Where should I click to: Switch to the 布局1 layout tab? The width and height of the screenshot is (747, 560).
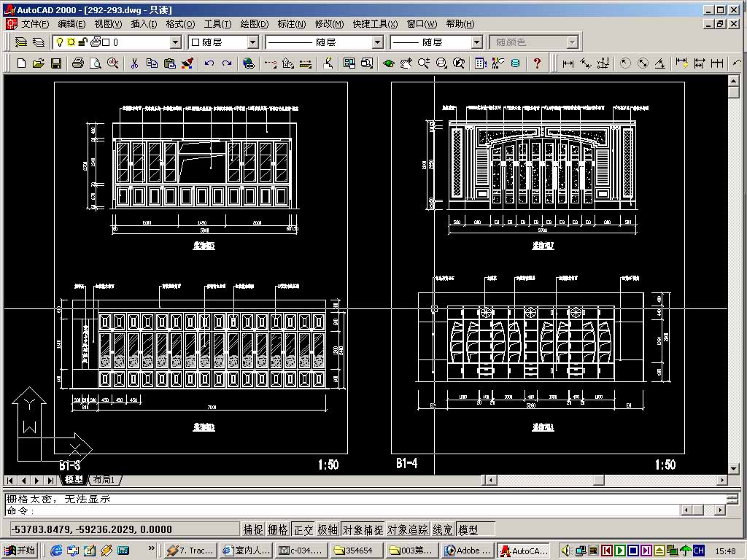point(104,480)
